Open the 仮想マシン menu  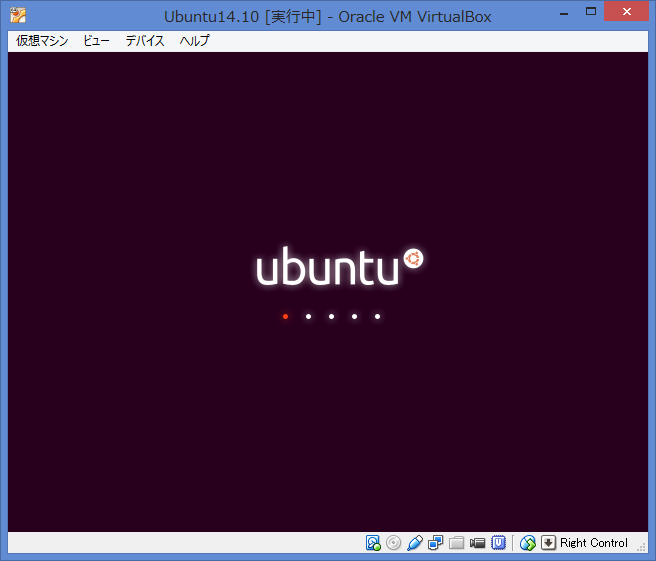click(x=42, y=41)
